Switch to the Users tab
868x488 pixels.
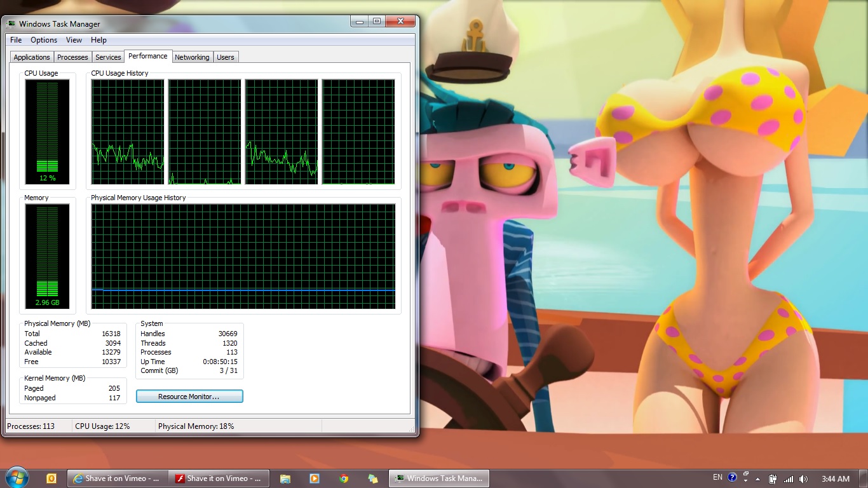pyautogui.click(x=226, y=57)
